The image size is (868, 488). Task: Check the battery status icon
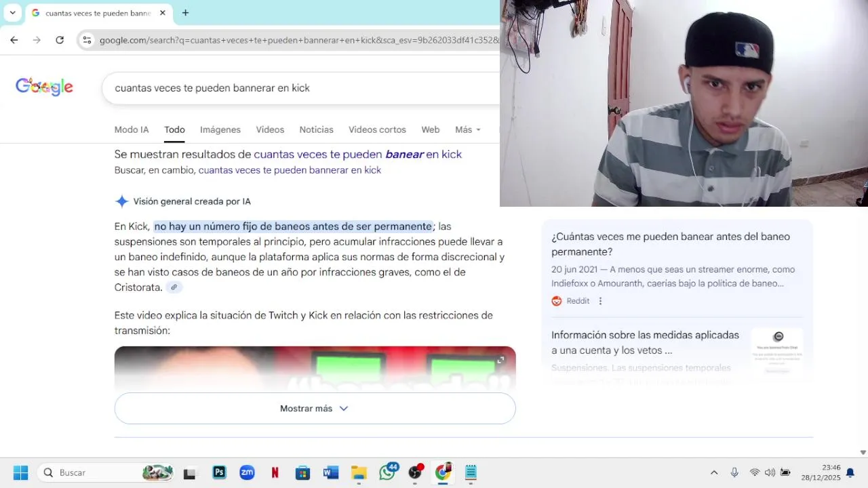[x=785, y=472]
